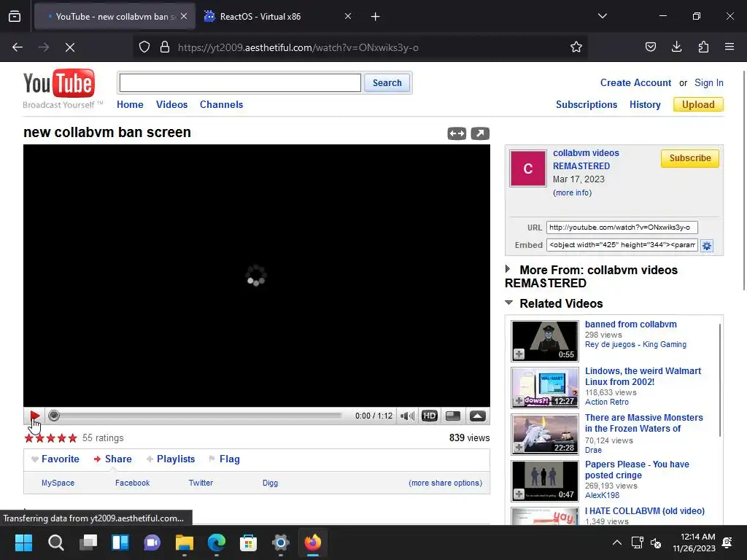Expand the (more info) description link

click(572, 192)
